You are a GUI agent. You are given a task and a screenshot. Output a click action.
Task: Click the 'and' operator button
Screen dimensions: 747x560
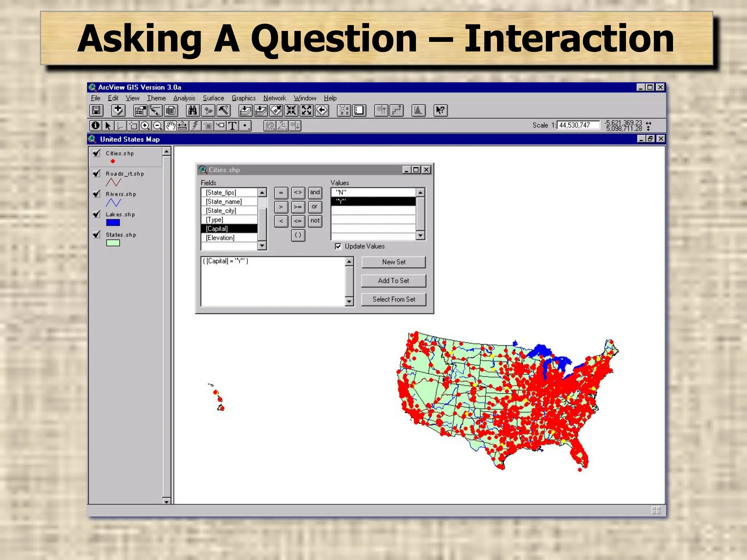[315, 192]
